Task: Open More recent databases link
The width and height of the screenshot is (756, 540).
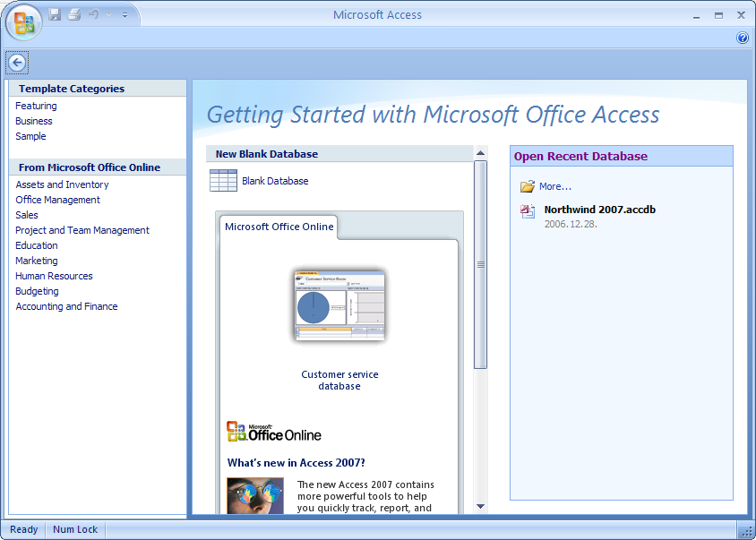Action: point(555,186)
